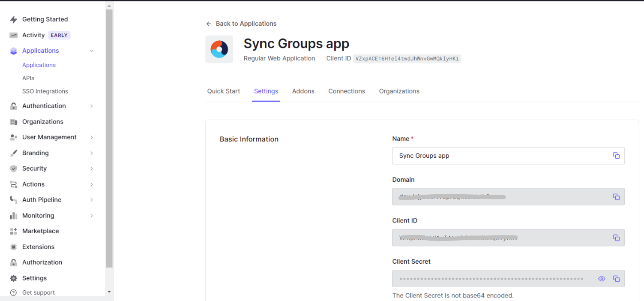
Task: Click the copy icon in Name field
Action: pos(616,156)
